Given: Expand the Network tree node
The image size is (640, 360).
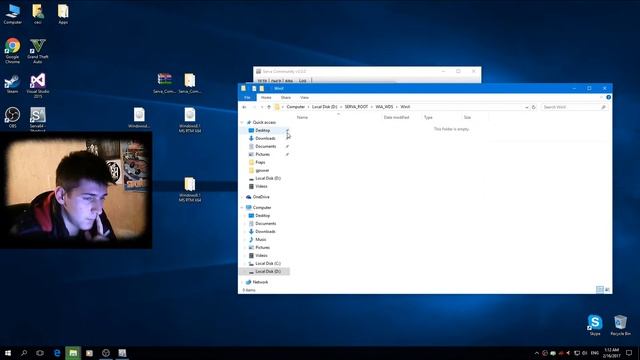Looking at the screenshot, I should coord(242,282).
